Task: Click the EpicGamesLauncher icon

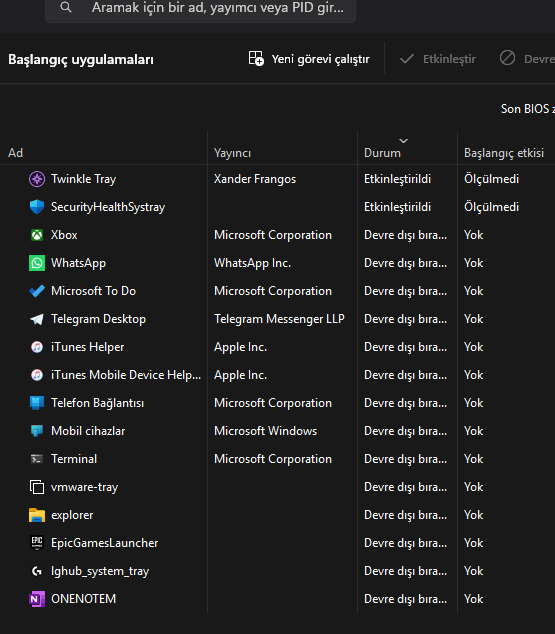Action: 37,543
